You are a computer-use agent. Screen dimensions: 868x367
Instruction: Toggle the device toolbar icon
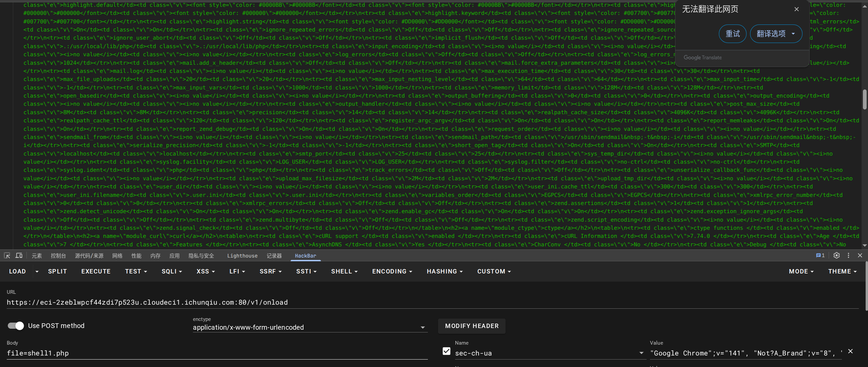click(x=19, y=256)
